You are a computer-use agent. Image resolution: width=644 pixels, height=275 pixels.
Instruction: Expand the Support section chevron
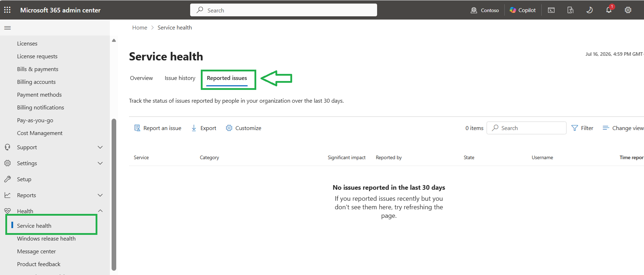click(100, 147)
